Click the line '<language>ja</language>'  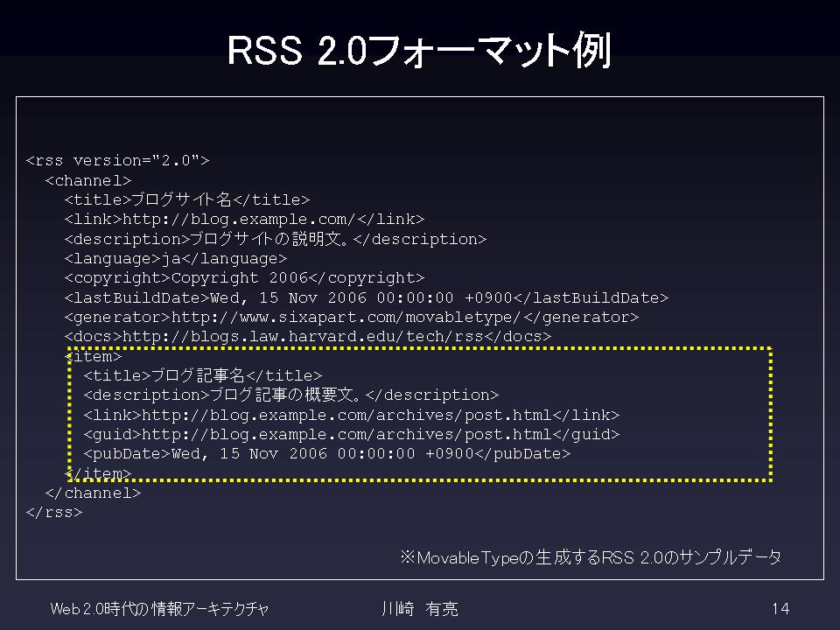pyautogui.click(x=176, y=259)
